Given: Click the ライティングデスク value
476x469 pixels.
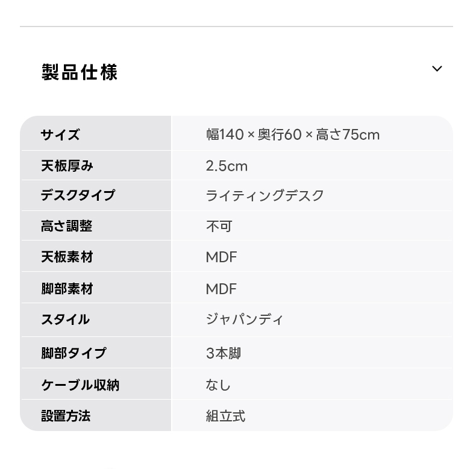Looking at the screenshot, I should pyautogui.click(x=265, y=195).
